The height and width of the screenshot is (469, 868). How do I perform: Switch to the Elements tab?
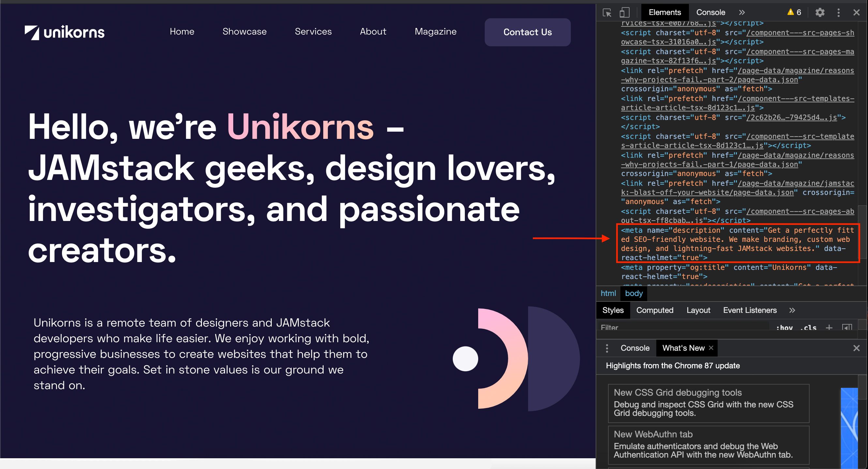[664, 12]
